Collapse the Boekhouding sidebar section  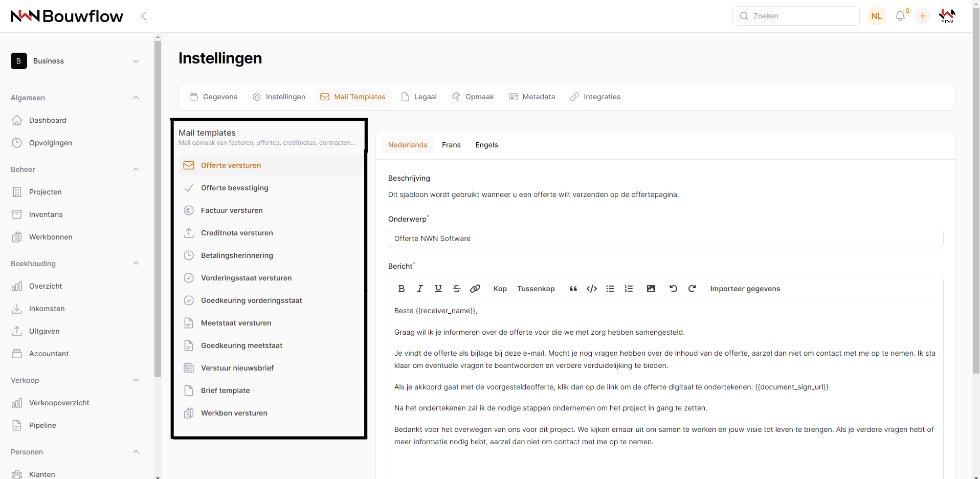136,264
